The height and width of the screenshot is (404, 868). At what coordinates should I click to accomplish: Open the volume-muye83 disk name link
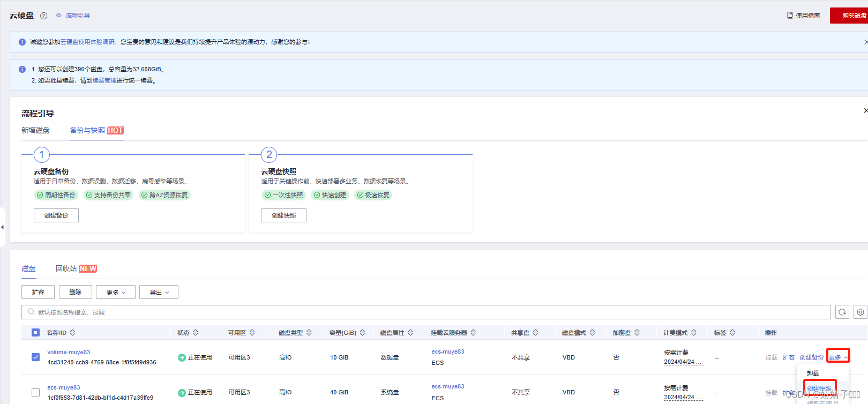point(69,352)
